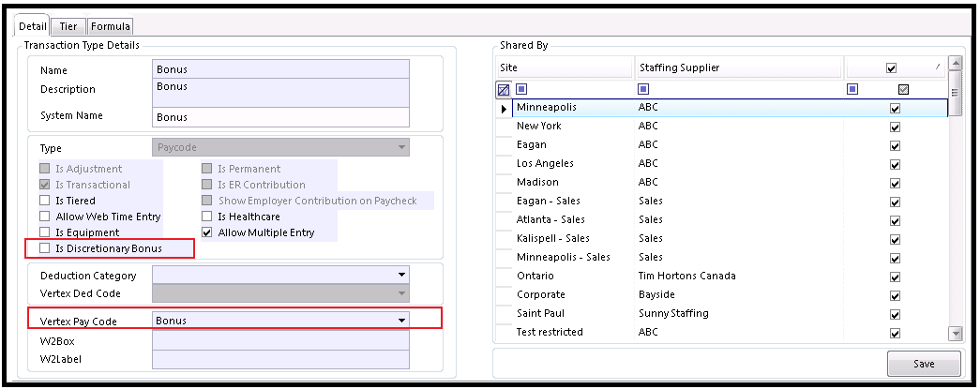Uncheck the Kalispell - Sales row checkbox
980x389 pixels.
click(895, 239)
